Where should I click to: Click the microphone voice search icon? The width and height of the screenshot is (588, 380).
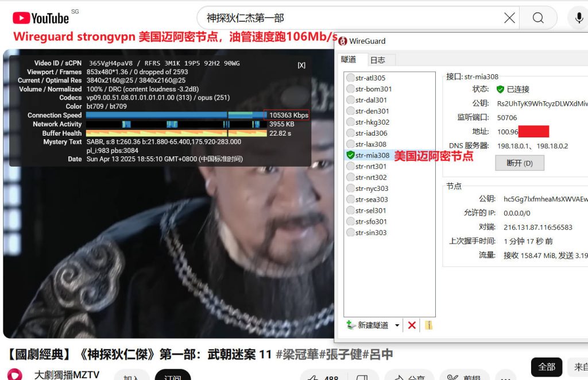[578, 18]
